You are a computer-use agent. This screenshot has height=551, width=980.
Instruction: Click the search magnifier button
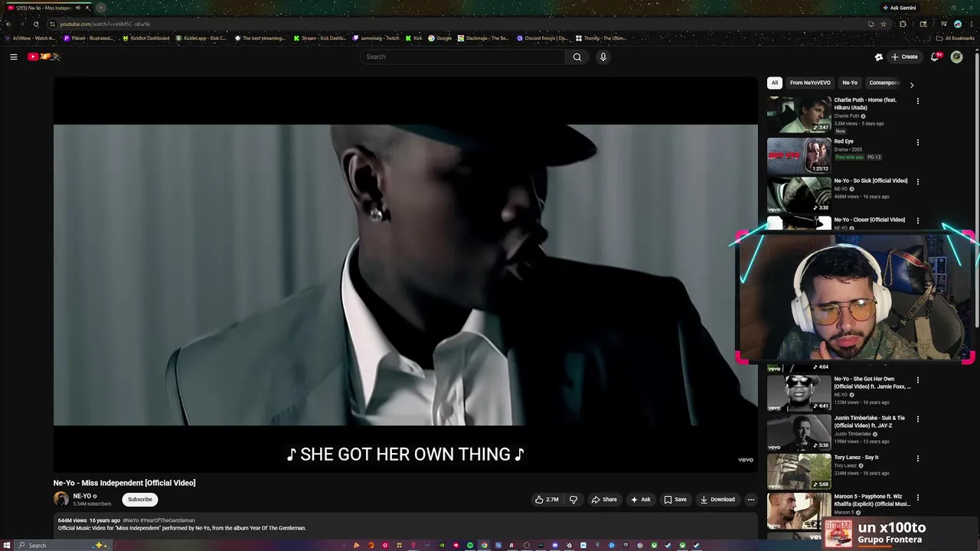coord(577,57)
